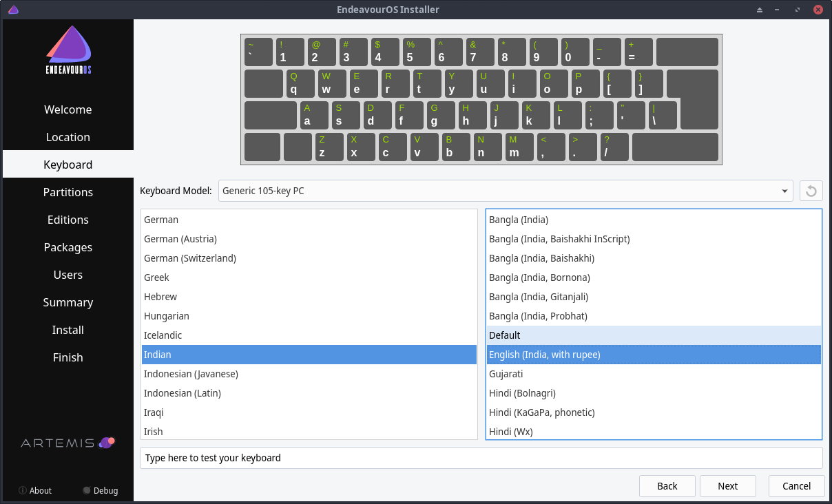Click the Next button
832x504 pixels.
coord(727,485)
